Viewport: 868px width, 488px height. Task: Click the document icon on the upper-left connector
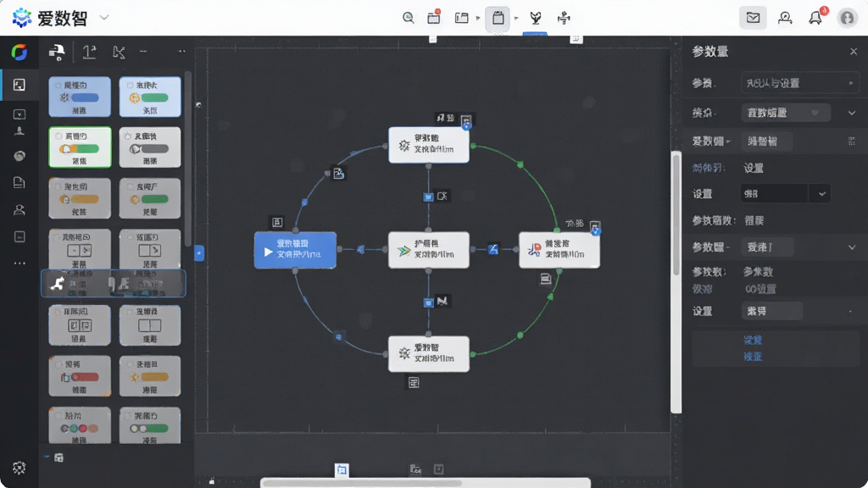pyautogui.click(x=339, y=174)
